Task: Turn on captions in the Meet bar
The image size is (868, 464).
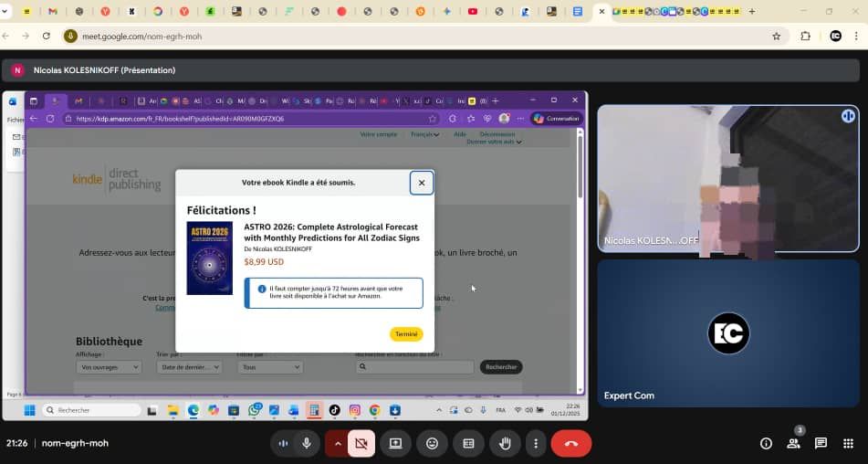Action: point(468,443)
